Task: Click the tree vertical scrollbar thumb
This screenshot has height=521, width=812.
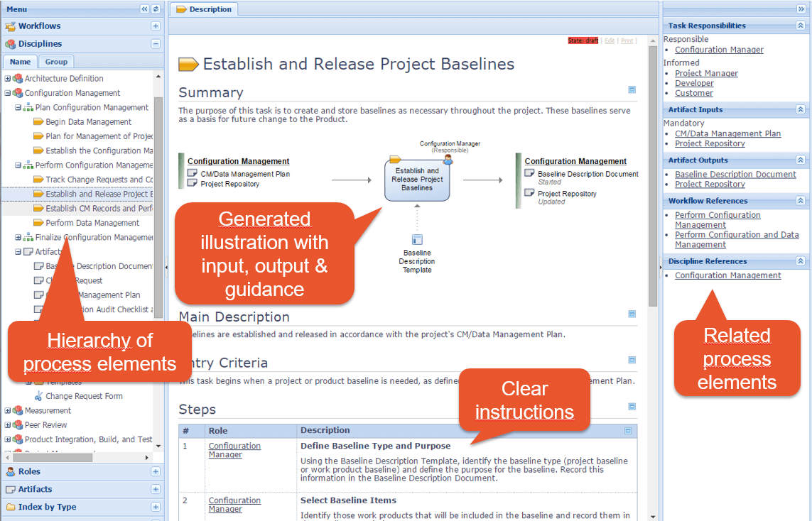Action: 158,207
